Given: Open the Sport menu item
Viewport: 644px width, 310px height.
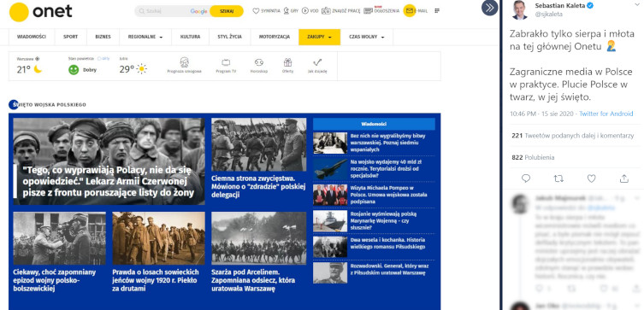Looking at the screenshot, I should pos(71,37).
